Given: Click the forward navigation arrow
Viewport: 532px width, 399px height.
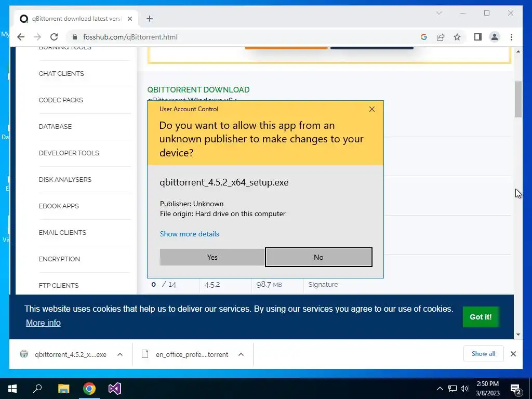Looking at the screenshot, I should (37, 37).
